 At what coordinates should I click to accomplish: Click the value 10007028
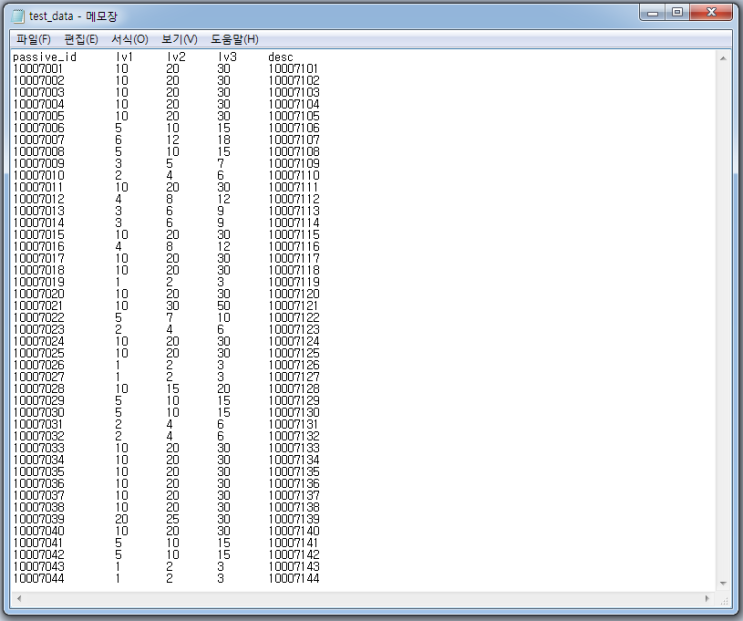[38, 388]
